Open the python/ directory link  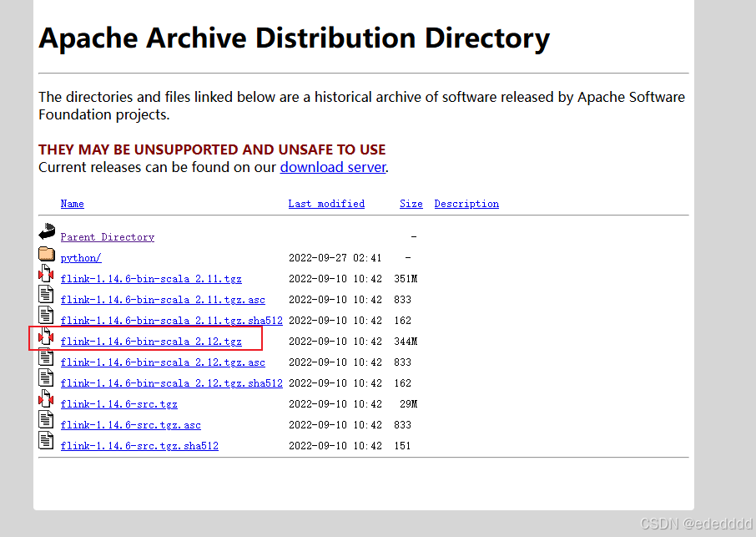click(81, 258)
